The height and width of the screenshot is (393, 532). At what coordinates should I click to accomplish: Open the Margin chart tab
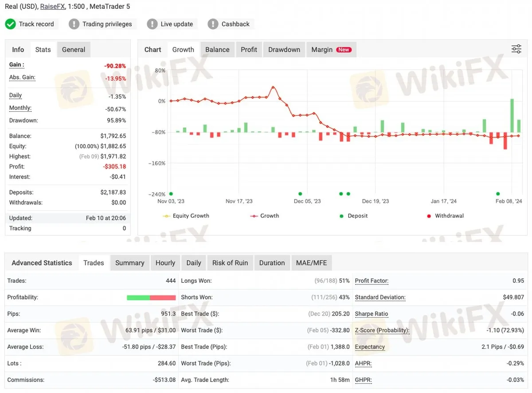pos(331,50)
